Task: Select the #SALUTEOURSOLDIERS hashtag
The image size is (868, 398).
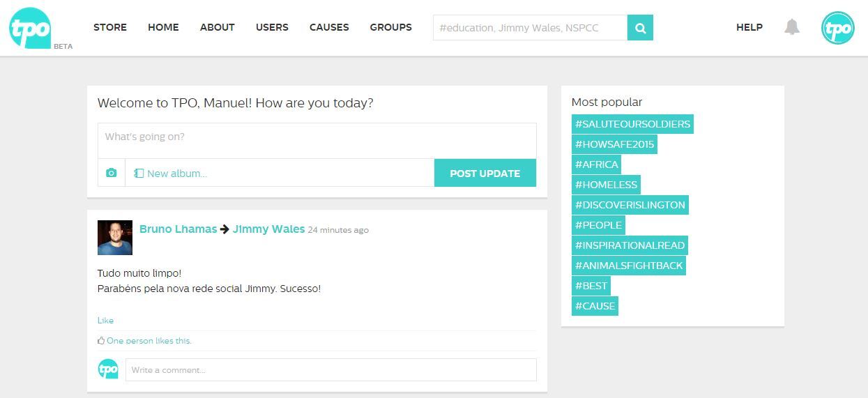Action: tap(632, 124)
